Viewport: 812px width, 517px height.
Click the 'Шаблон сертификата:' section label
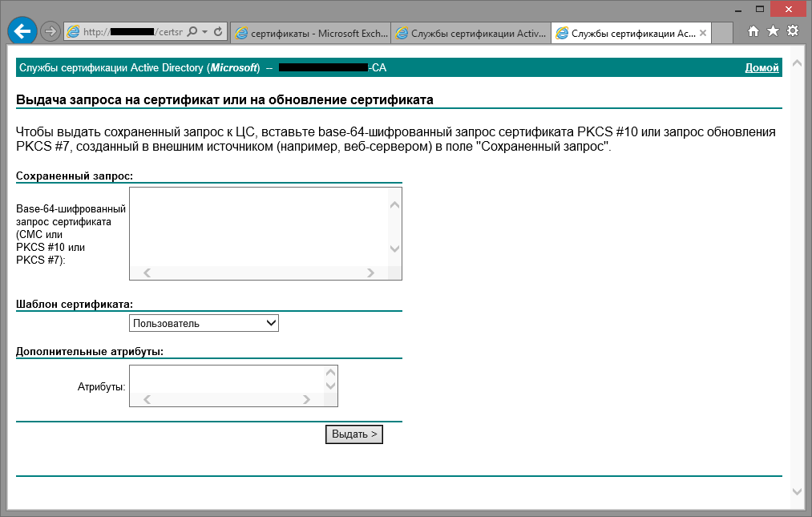pos(75,304)
